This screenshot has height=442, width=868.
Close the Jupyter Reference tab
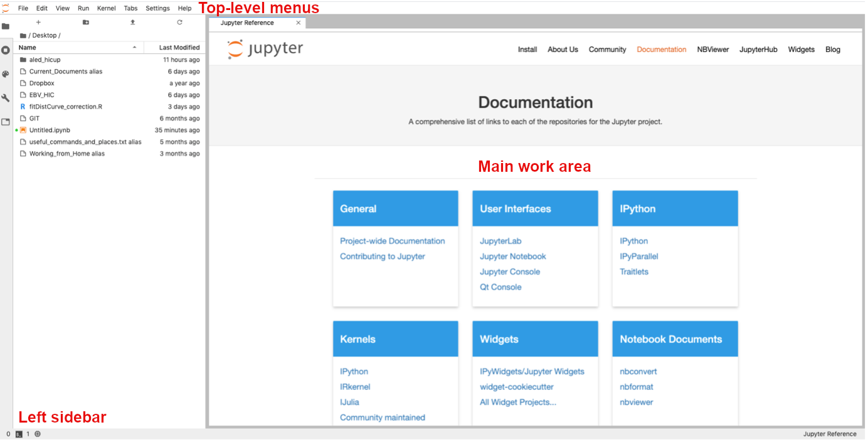(299, 23)
